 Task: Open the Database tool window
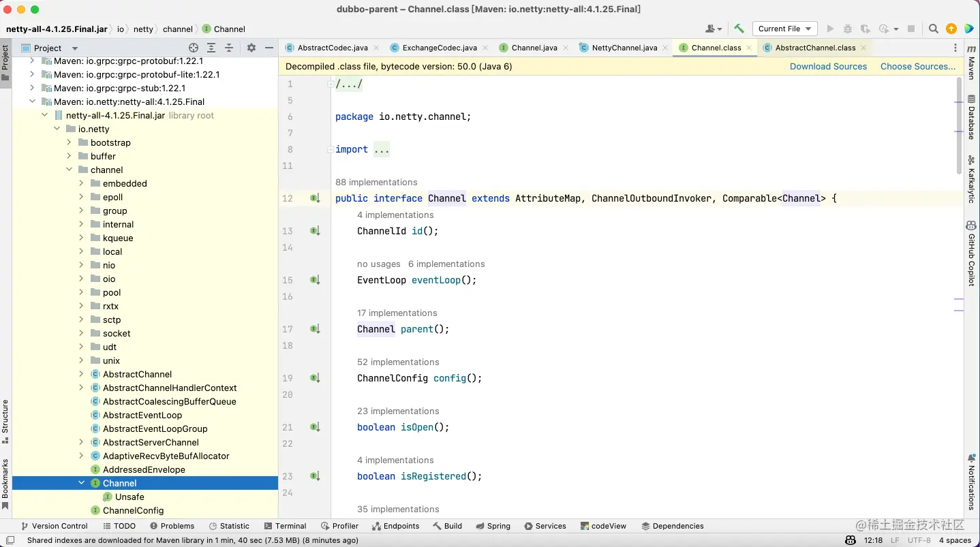tap(972, 117)
